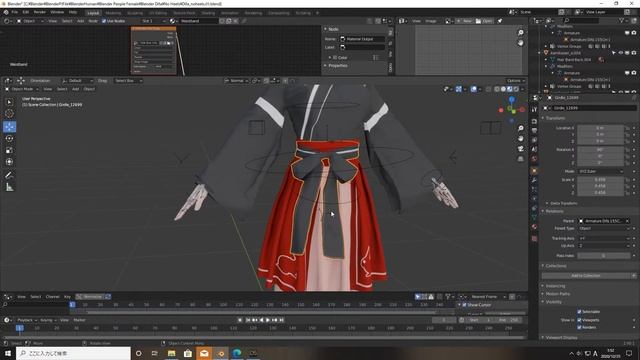640x360 pixels.
Task: Toggle the Show in Viewports checkbox
Action: tap(579, 320)
